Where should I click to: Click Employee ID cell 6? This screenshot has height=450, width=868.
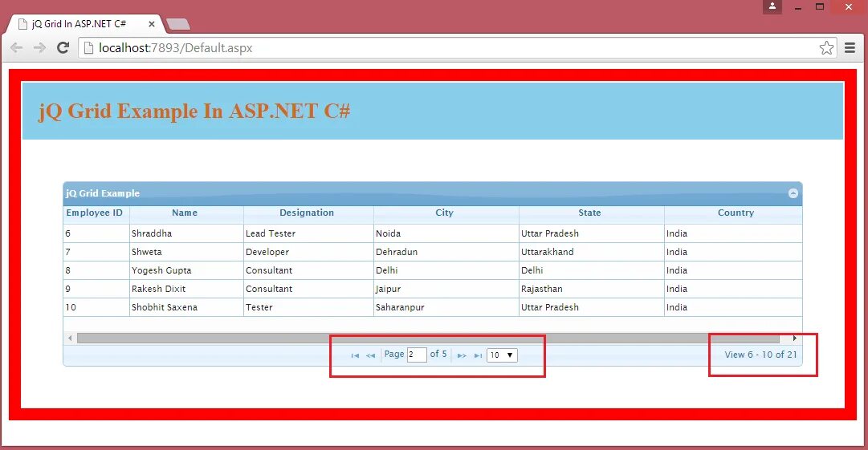pos(96,233)
